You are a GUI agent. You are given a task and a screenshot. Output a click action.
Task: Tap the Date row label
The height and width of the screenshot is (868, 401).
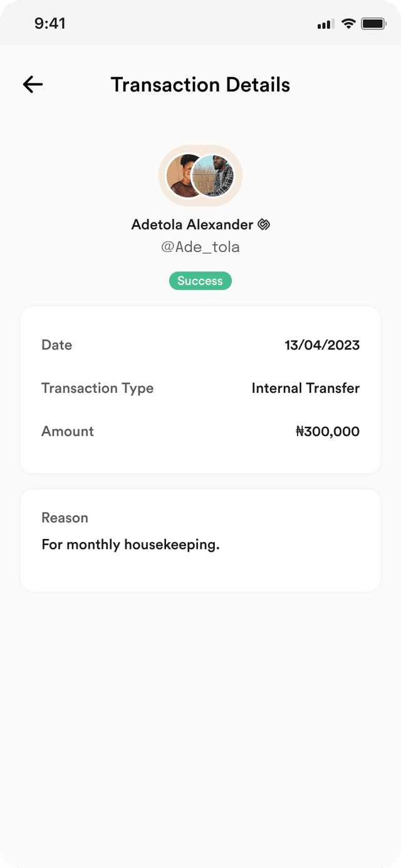[56, 345]
